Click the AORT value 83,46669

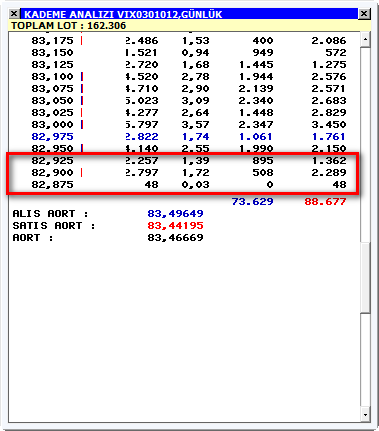click(x=175, y=238)
